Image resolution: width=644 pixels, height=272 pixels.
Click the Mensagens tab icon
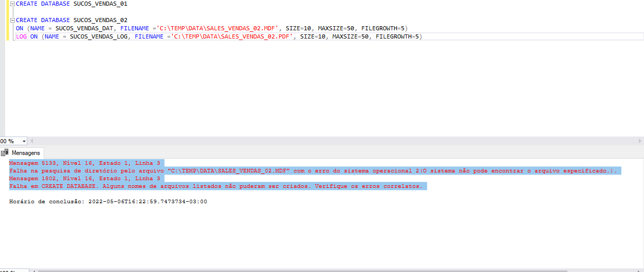5,153
